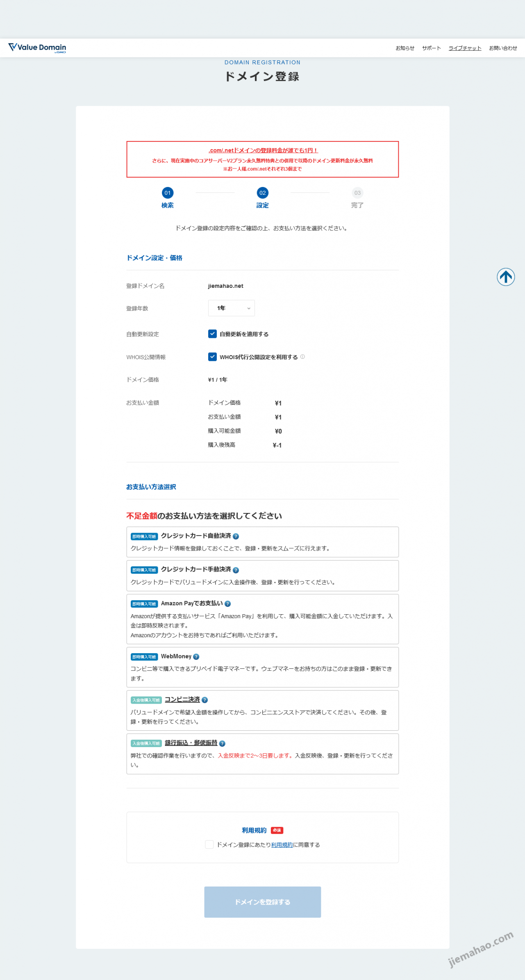525x980 pixels.
Task: Select クレジットカード手動決済 payment option
Action: pos(263,575)
